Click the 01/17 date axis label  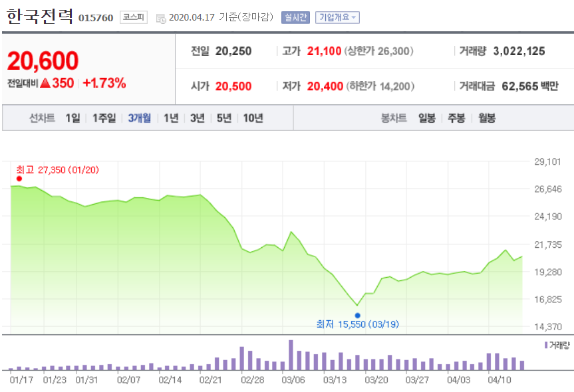click(21, 380)
